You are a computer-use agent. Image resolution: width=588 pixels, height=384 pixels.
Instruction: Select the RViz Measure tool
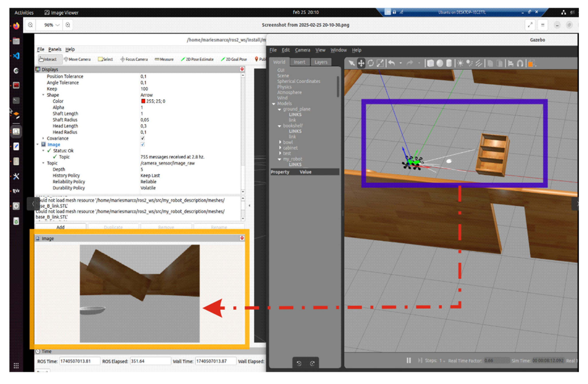pyautogui.click(x=164, y=59)
